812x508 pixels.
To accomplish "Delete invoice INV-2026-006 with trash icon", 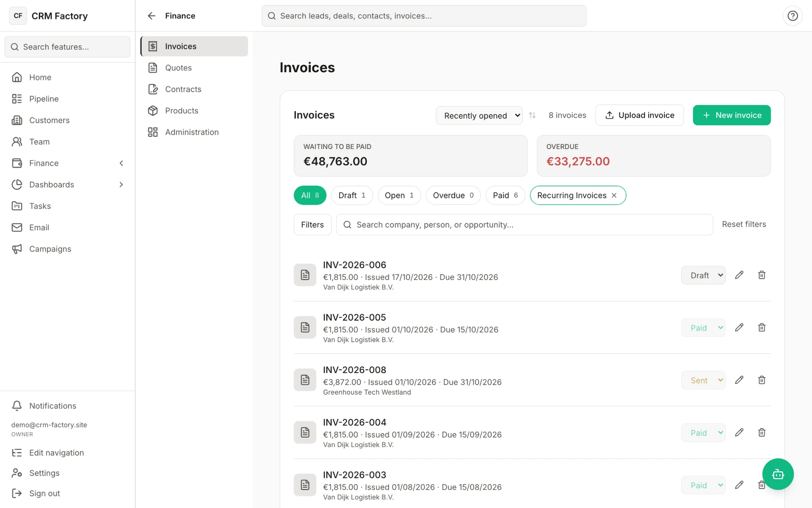I will click(x=761, y=275).
